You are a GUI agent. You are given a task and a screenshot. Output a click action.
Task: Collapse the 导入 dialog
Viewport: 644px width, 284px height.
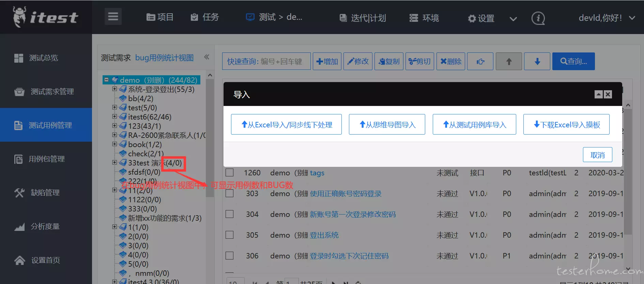click(x=599, y=94)
